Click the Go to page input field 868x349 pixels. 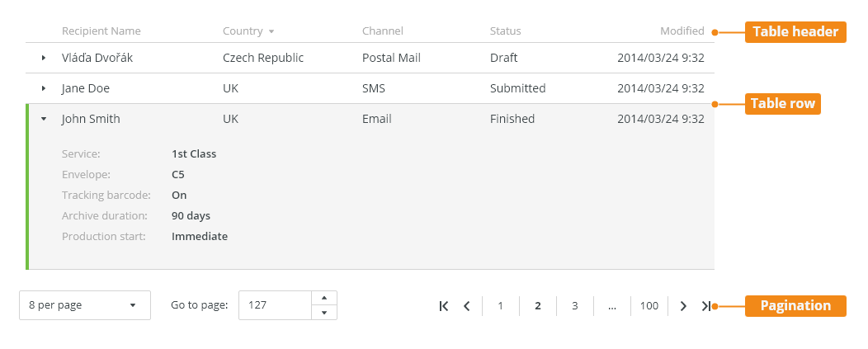tap(275, 305)
